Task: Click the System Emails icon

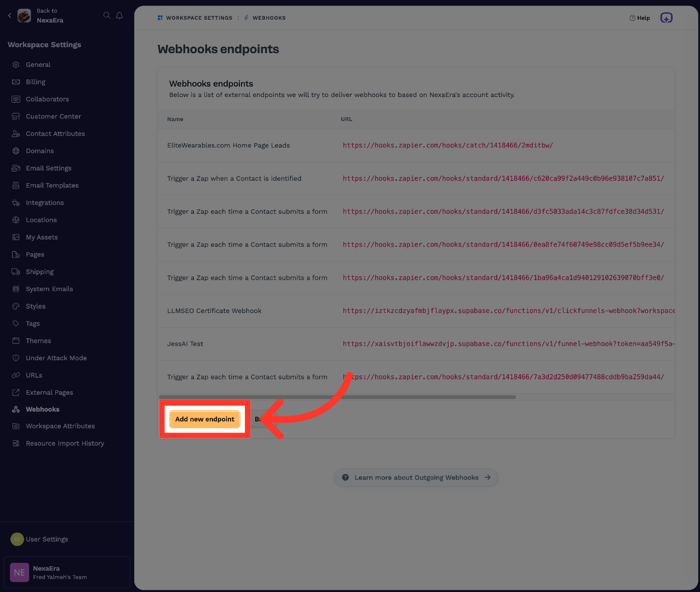Action: point(16,289)
